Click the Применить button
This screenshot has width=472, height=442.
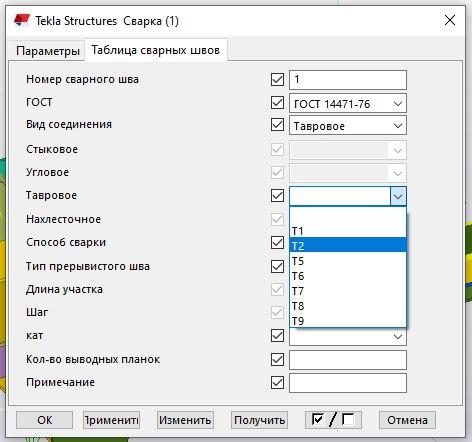coord(111,420)
